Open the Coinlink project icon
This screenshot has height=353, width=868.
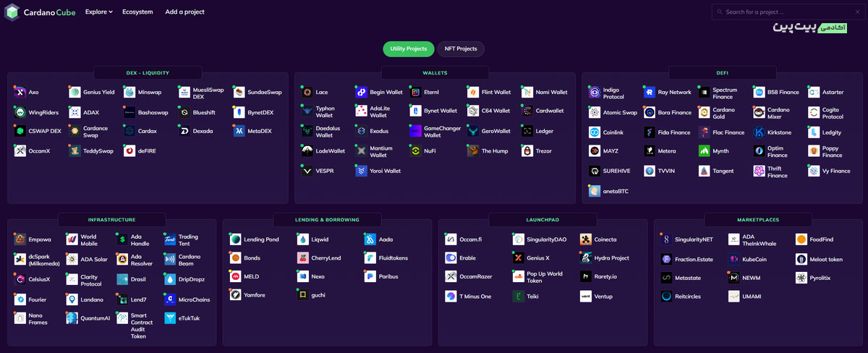pyautogui.click(x=594, y=132)
